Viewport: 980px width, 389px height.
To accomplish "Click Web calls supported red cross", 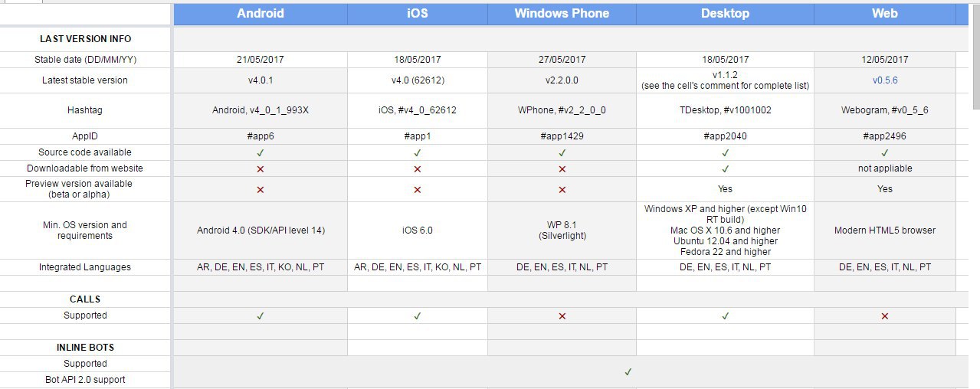I will (885, 315).
